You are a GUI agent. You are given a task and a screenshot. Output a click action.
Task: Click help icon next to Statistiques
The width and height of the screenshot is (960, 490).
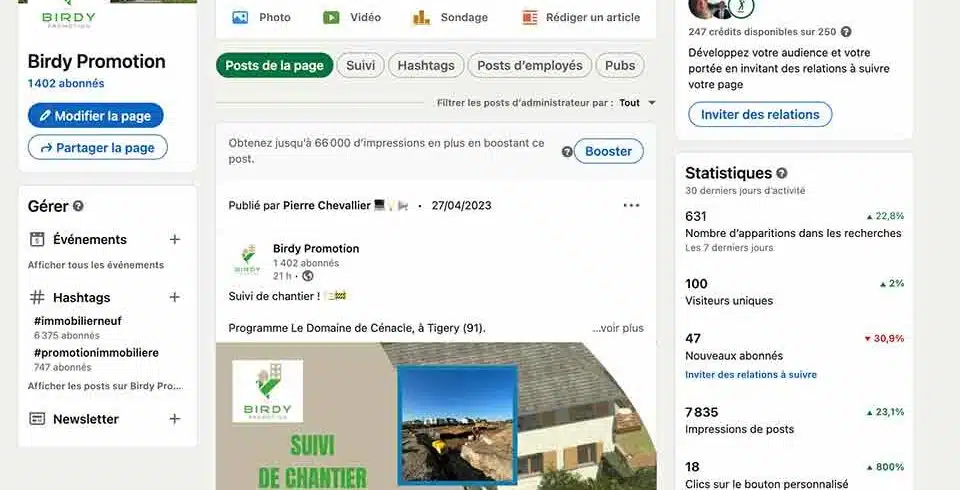tap(782, 173)
